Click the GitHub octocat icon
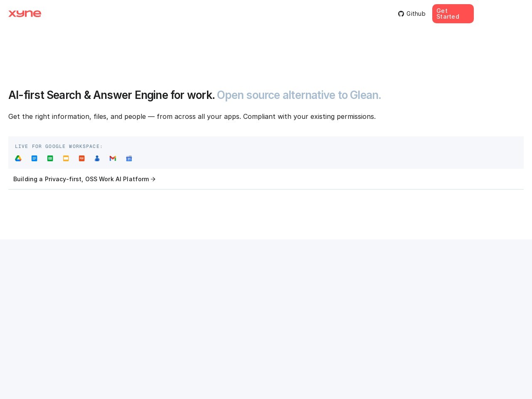This screenshot has height=399, width=532. pyautogui.click(x=401, y=14)
